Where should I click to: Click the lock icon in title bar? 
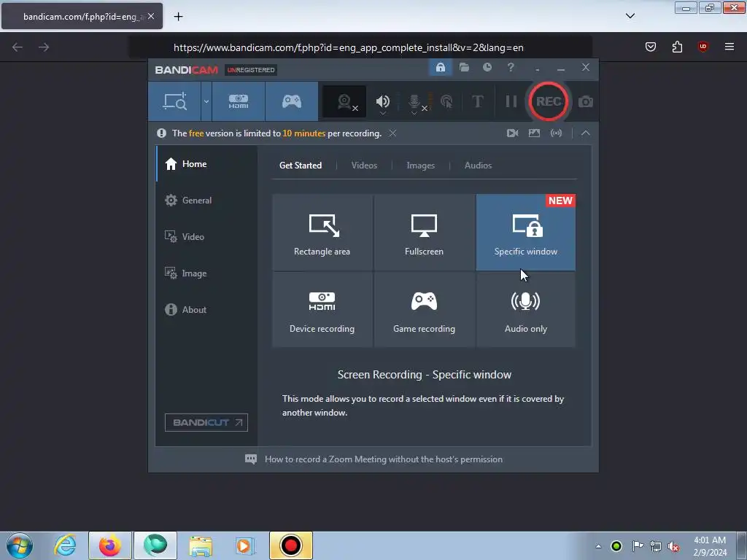click(x=440, y=68)
